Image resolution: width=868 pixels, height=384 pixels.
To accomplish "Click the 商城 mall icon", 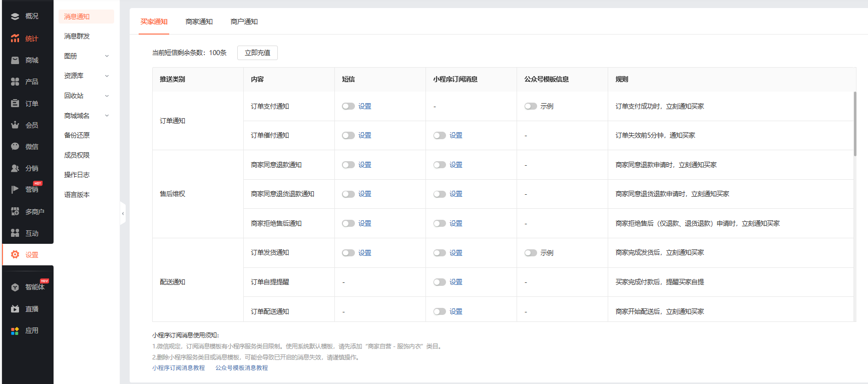I will pos(15,60).
